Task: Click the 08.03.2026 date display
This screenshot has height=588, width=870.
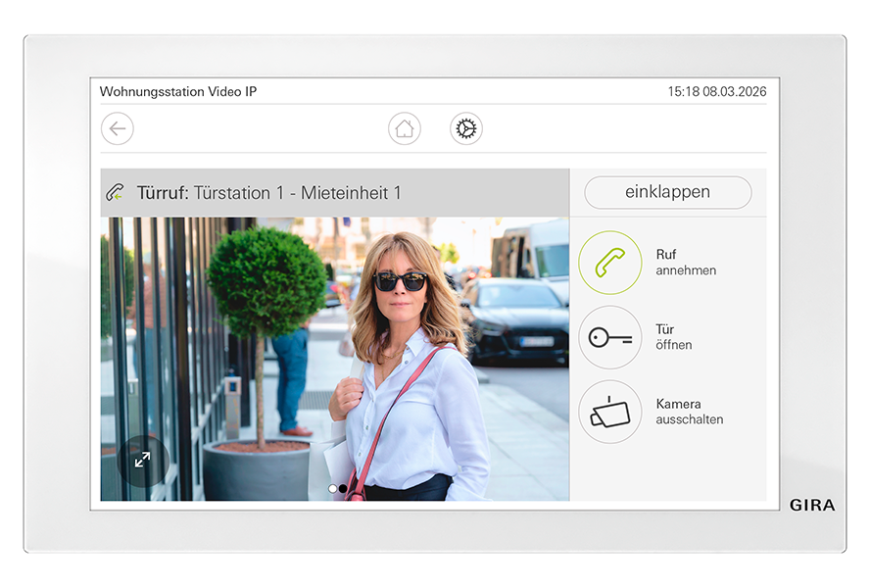Action: tap(735, 92)
